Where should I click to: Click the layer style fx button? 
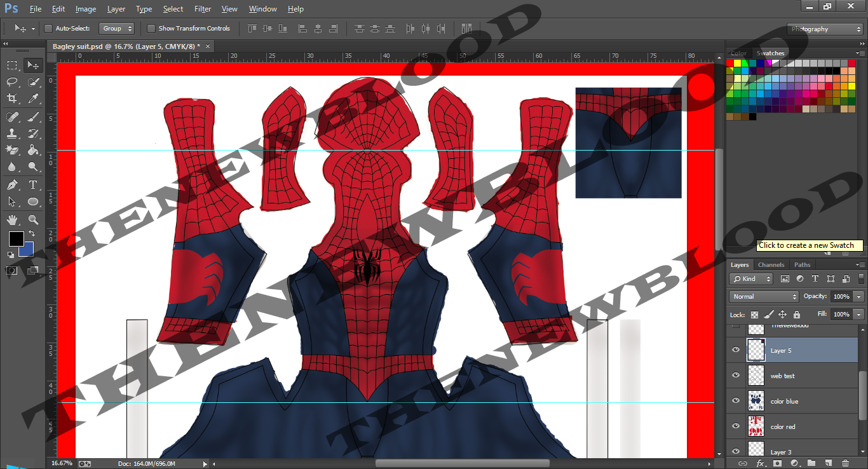coord(760,463)
